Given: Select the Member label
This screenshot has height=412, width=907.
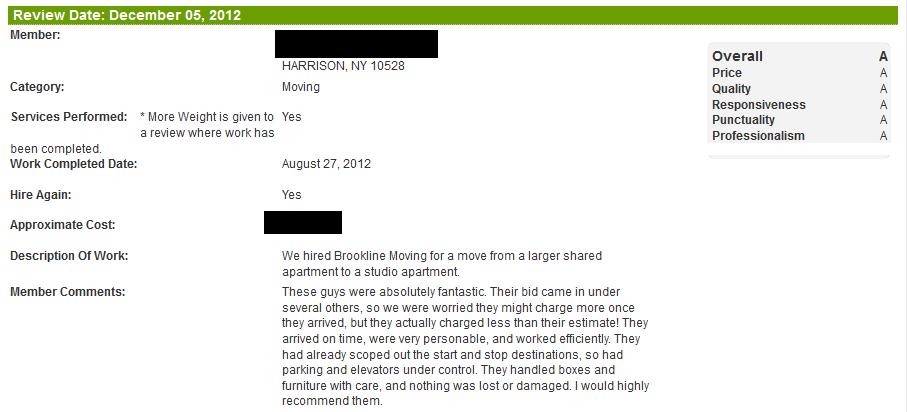Looking at the screenshot, I should tap(35, 35).
